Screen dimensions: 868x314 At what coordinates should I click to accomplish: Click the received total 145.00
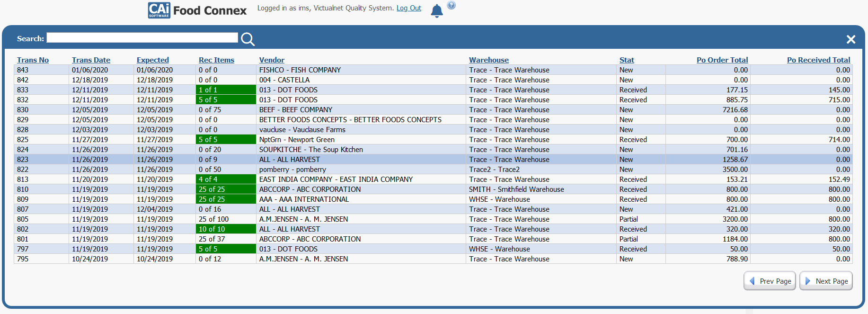[839, 90]
